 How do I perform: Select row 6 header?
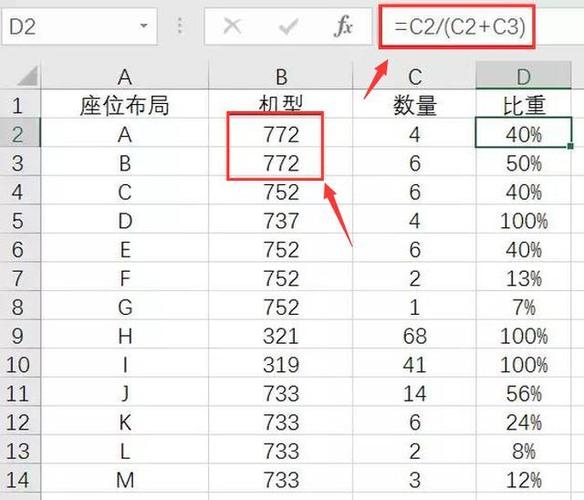19,248
